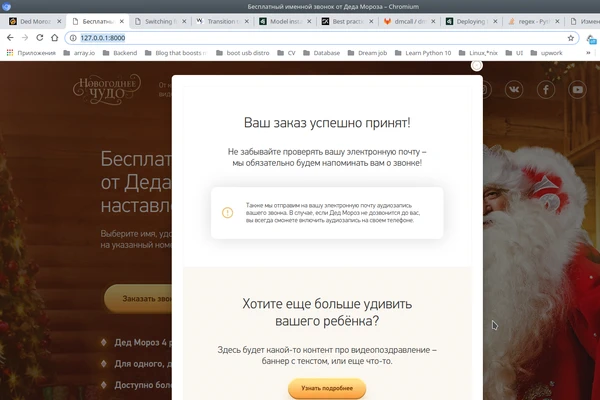Open the VK social page icon
This screenshot has width=600, height=400.
point(515,90)
